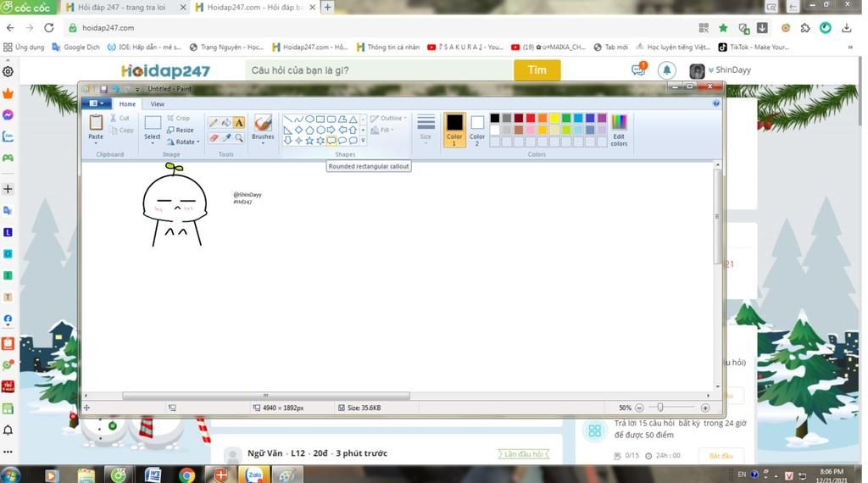Pick the yellow color swatch in palette
The width and height of the screenshot is (868, 483).
pos(554,118)
